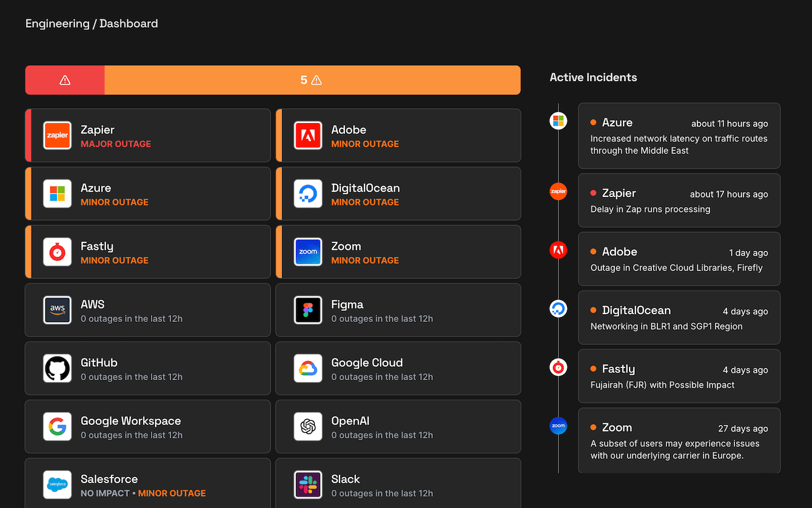Click the Google Cloud logo icon
Image resolution: width=812 pixels, height=508 pixels.
307,368
